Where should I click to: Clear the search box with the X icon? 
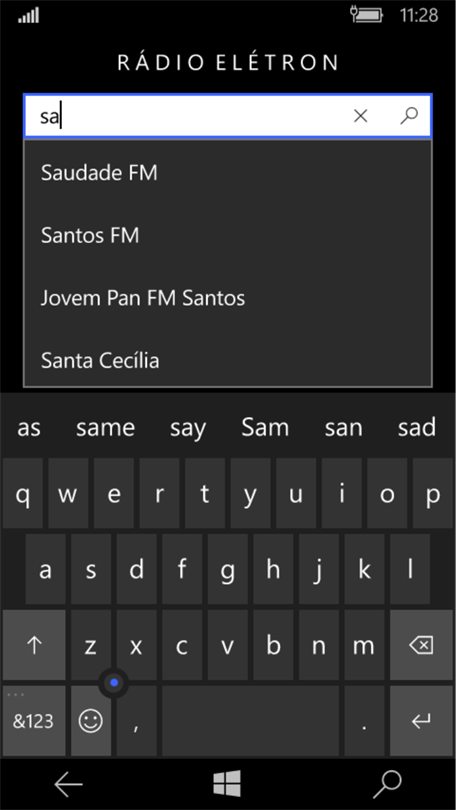tap(360, 116)
